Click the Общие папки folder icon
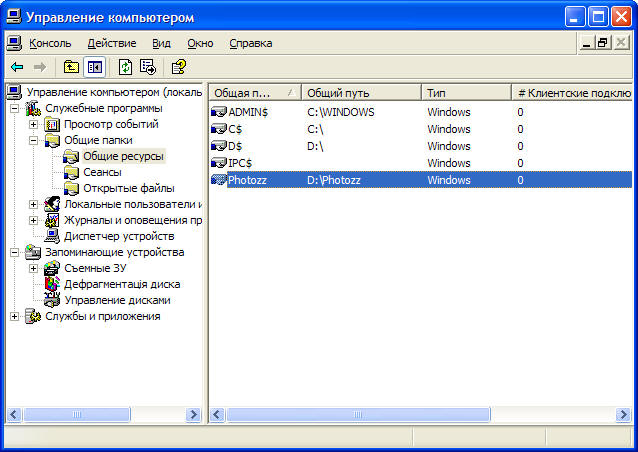The image size is (638, 452). tap(52, 140)
